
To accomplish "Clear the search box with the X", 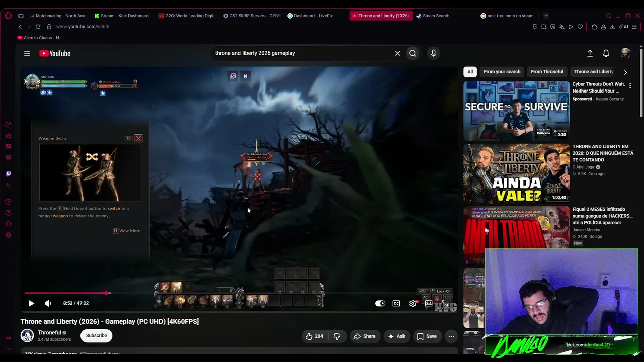I will point(397,53).
